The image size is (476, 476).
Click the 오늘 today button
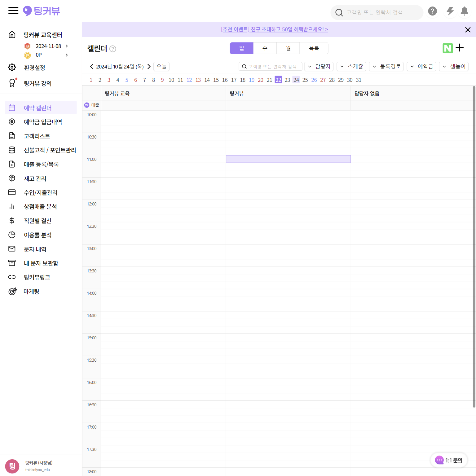pos(161,67)
